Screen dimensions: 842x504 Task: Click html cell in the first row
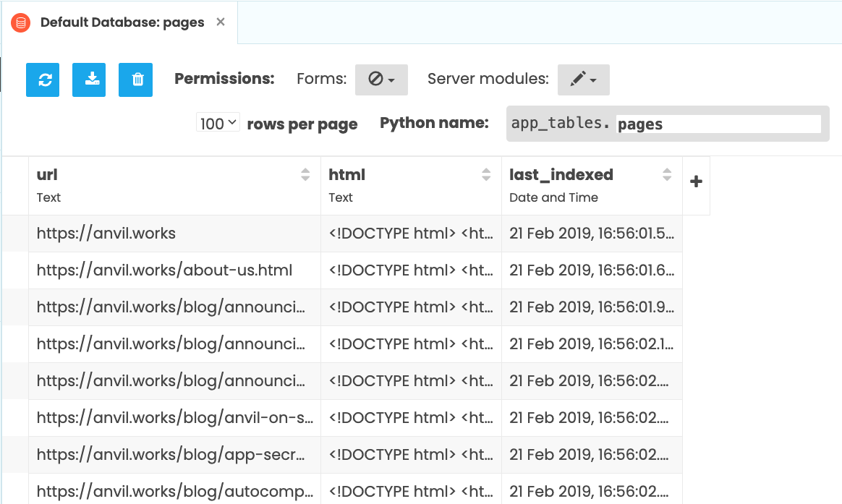click(x=411, y=234)
